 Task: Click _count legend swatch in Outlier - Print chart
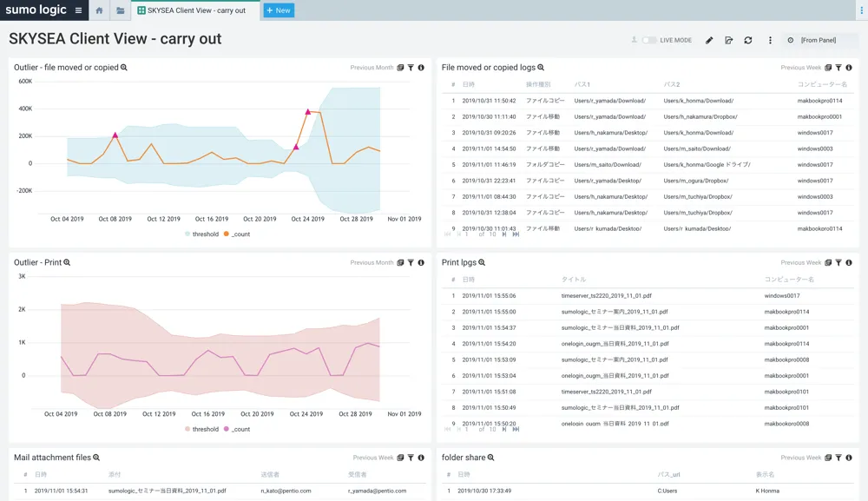(227, 429)
